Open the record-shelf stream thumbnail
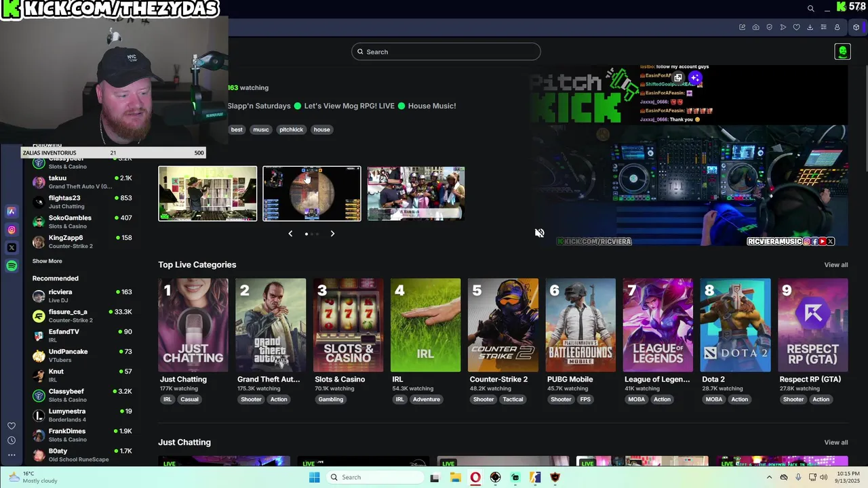 (x=208, y=194)
